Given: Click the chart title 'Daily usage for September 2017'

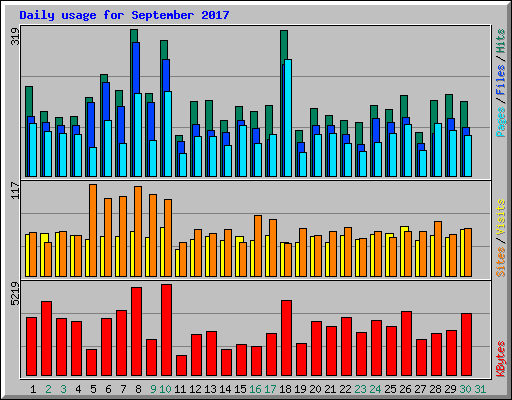Looking at the screenshot, I should pos(124,15).
